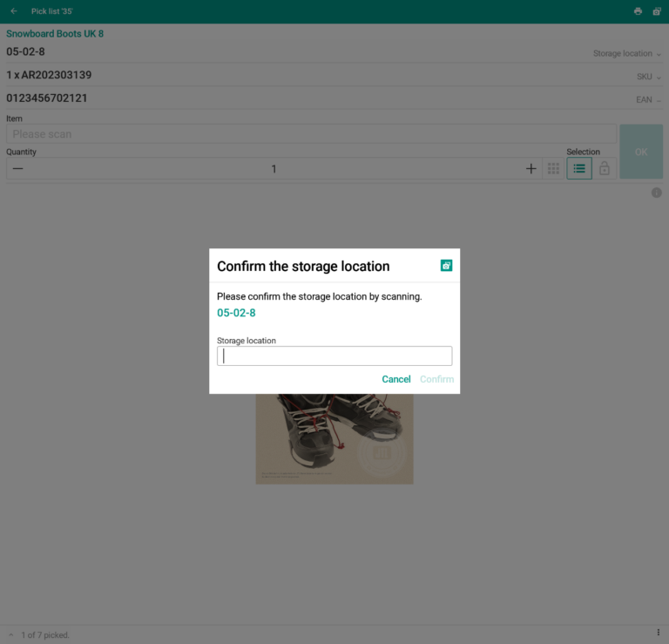Click Confirm in the dialog
The height and width of the screenshot is (644, 669).
(436, 379)
